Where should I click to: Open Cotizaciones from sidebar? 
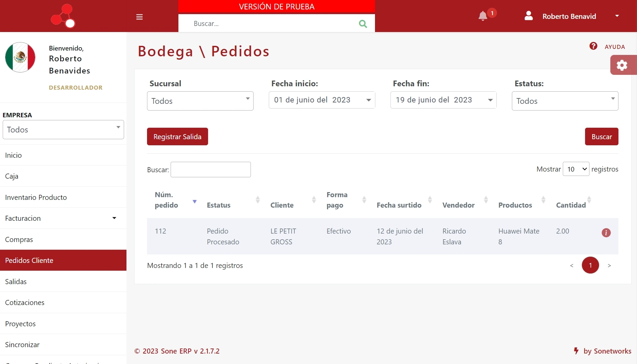tap(63, 302)
